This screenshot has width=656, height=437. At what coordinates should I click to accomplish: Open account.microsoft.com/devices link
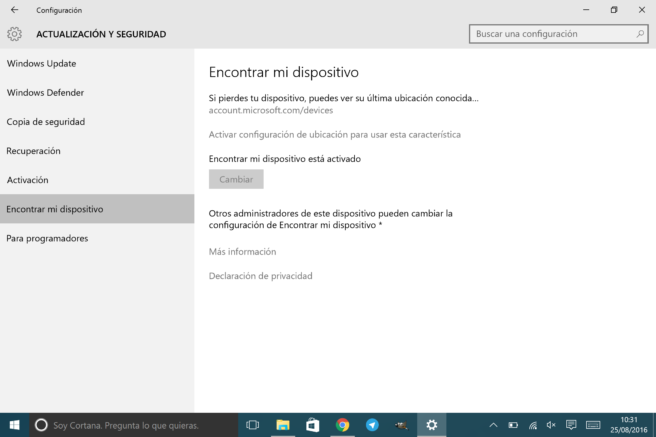(271, 110)
